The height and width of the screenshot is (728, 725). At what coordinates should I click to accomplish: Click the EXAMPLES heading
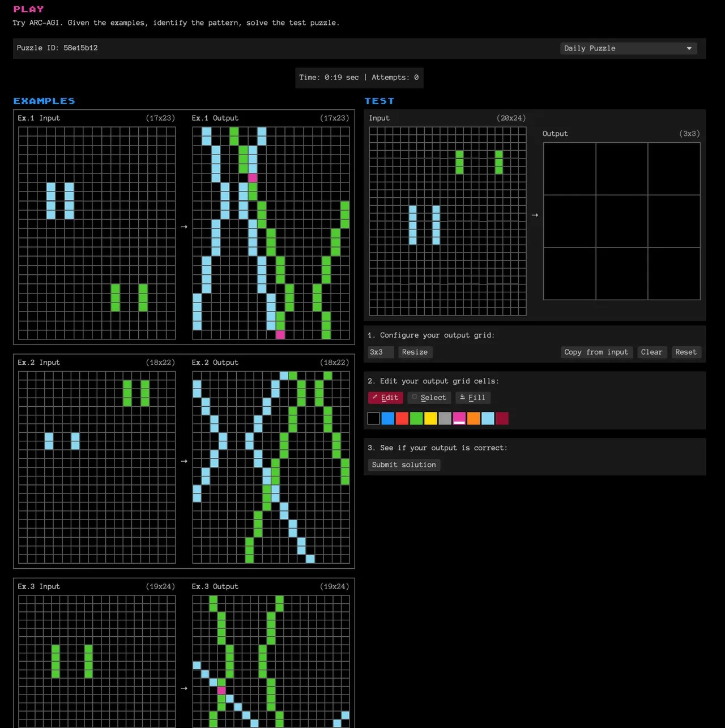pyautogui.click(x=44, y=101)
